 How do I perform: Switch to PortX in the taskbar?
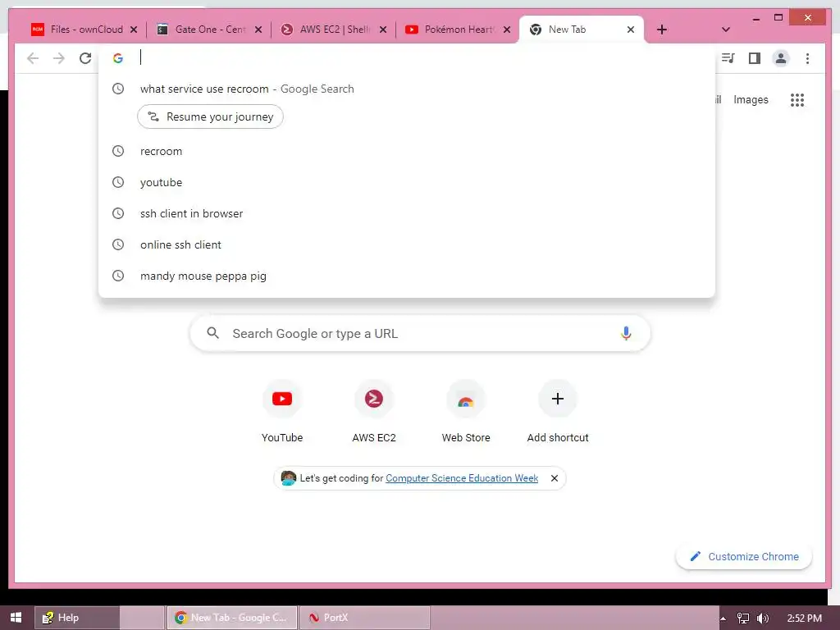click(x=365, y=618)
